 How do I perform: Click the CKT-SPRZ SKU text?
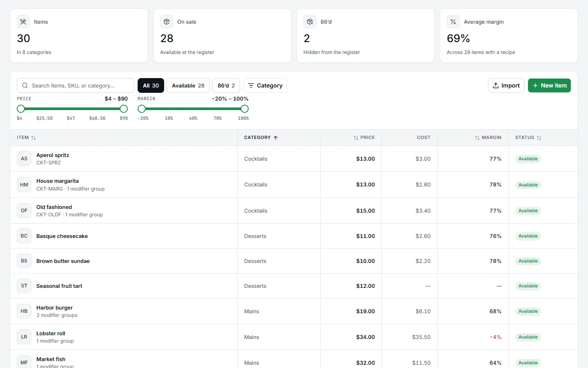click(x=49, y=163)
